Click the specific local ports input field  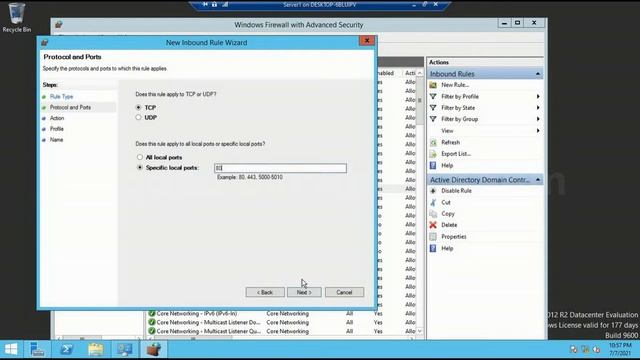[x=280, y=168]
